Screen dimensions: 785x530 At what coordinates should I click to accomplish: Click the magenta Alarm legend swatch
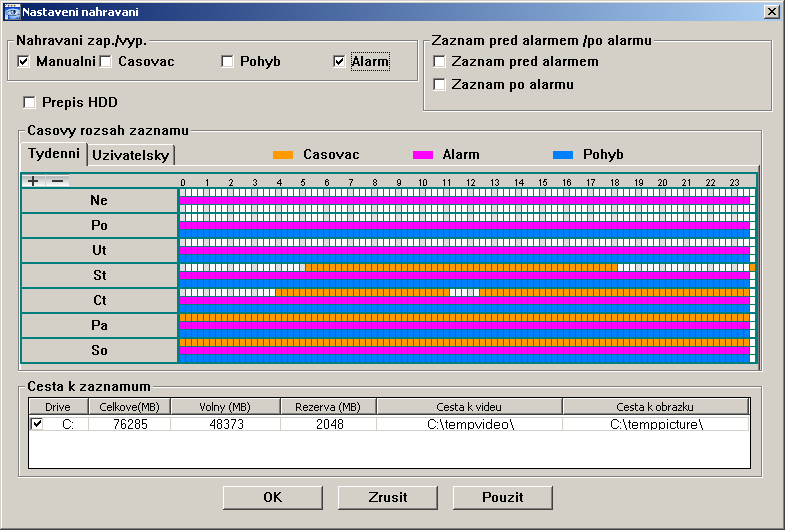[423, 155]
